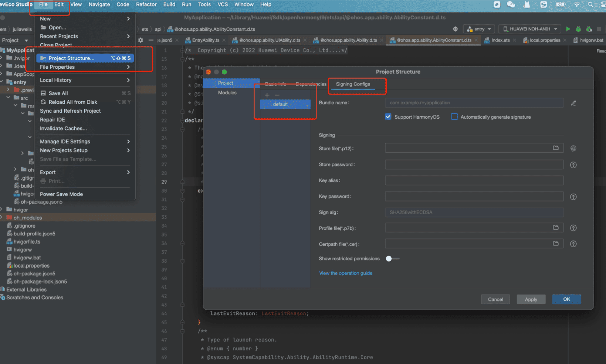Click Reload All from Disk
Screen dimensions: 606x364
click(x=85, y=102)
